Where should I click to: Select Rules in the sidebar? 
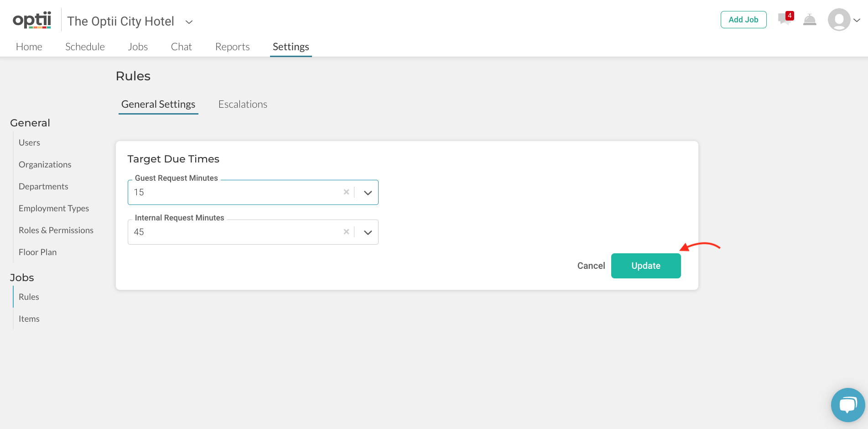(x=29, y=297)
